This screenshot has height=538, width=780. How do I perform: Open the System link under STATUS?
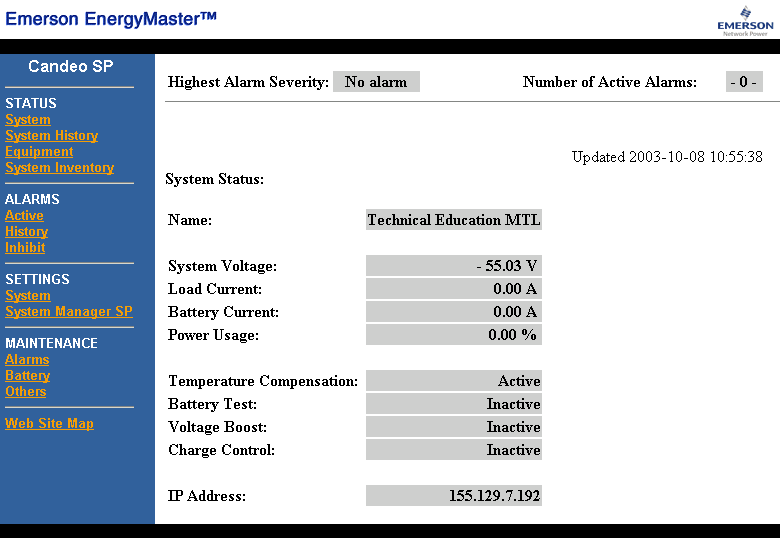click(x=28, y=120)
